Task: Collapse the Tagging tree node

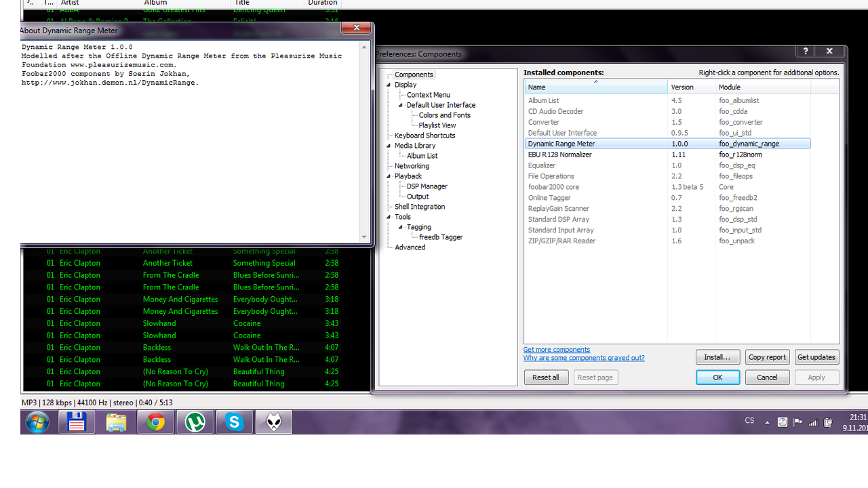Action: (x=401, y=227)
